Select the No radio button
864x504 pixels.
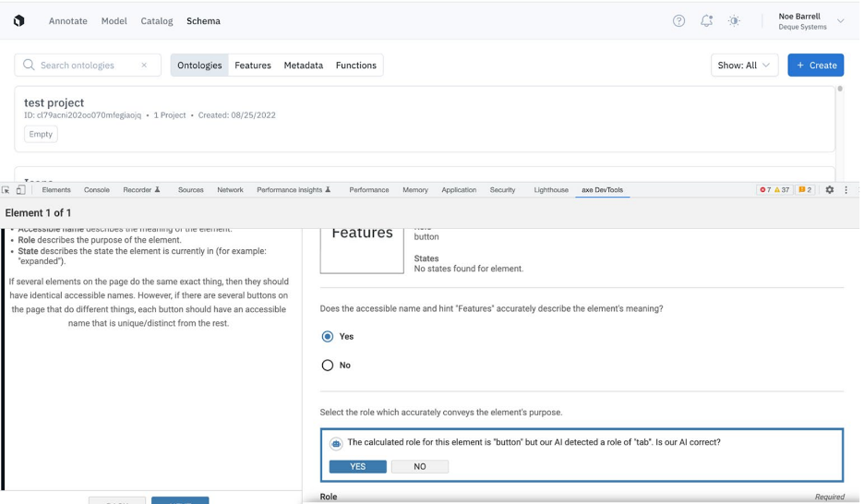[x=328, y=366]
